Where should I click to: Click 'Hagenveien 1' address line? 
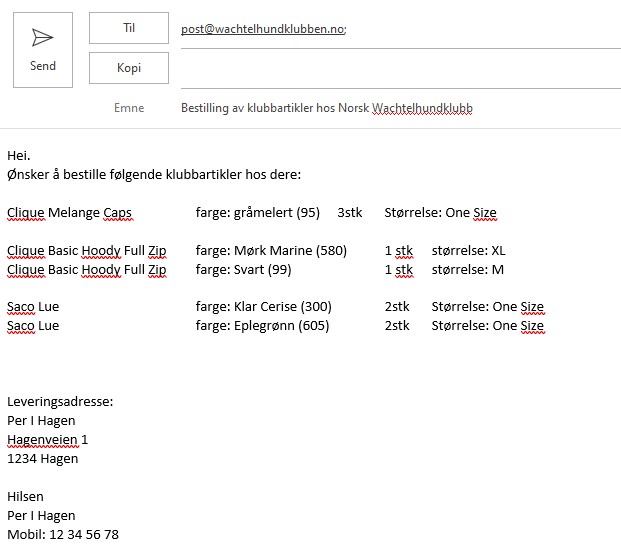pos(48,440)
